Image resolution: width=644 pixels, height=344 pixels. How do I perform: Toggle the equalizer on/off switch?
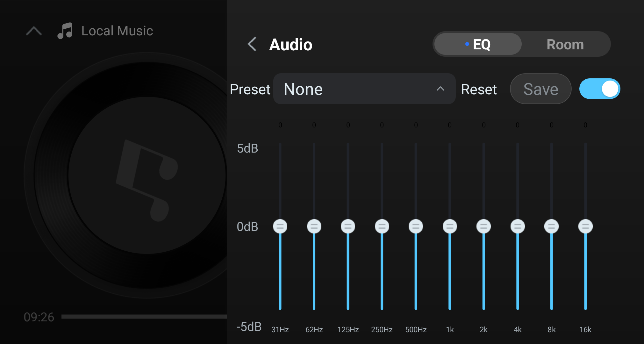click(600, 89)
